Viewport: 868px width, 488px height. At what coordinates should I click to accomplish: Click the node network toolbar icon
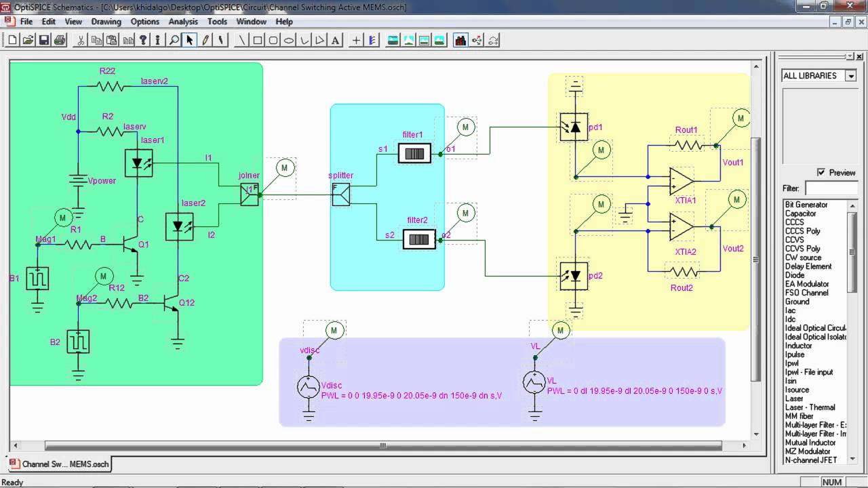[x=477, y=40]
